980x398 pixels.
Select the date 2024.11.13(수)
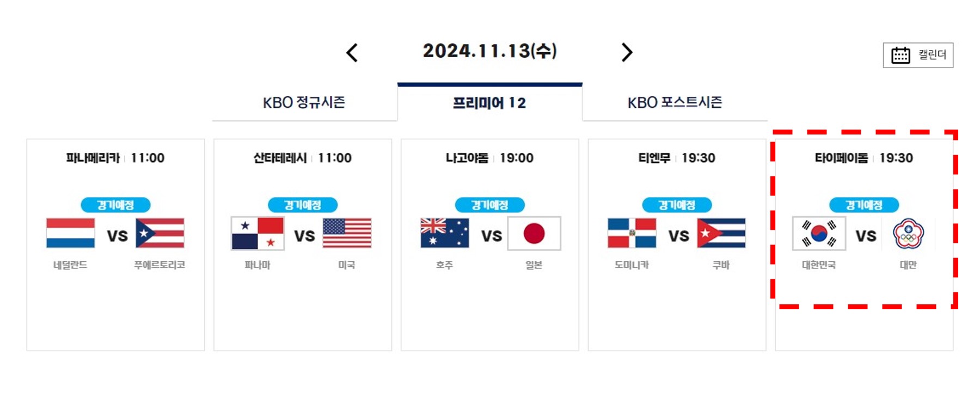pyautogui.click(x=489, y=52)
